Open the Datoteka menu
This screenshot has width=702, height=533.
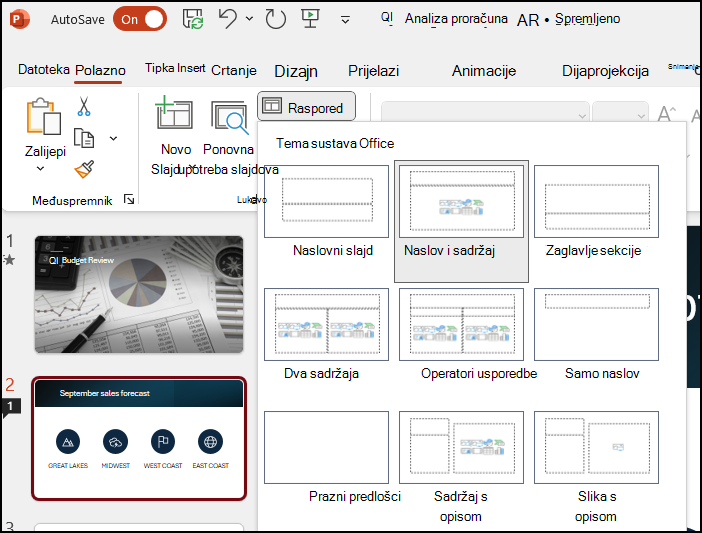43,70
